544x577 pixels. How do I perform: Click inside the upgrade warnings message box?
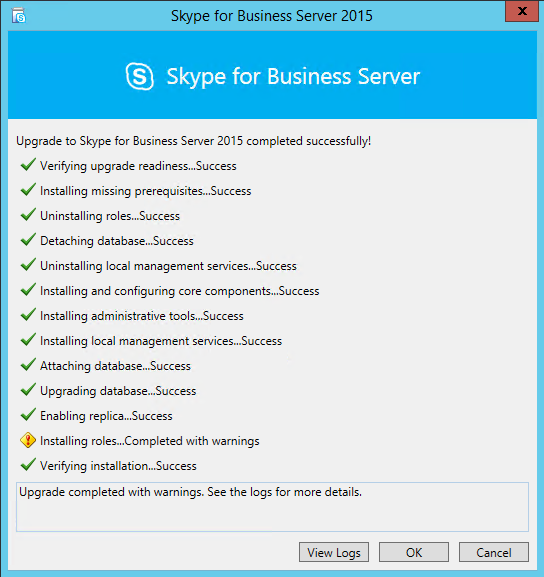[x=272, y=507]
